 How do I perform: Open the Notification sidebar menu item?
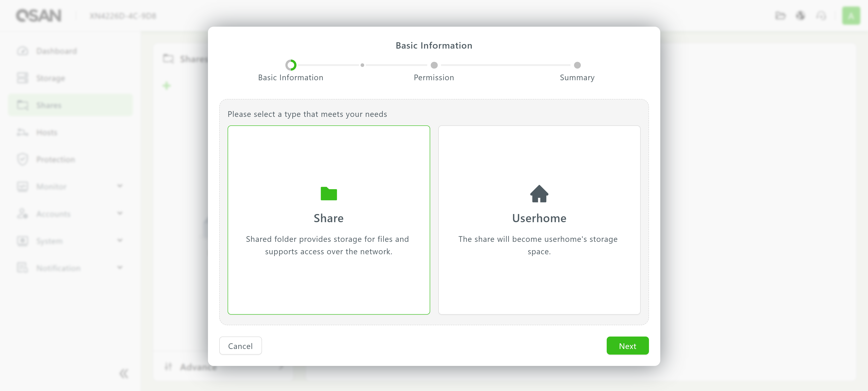[58, 268]
